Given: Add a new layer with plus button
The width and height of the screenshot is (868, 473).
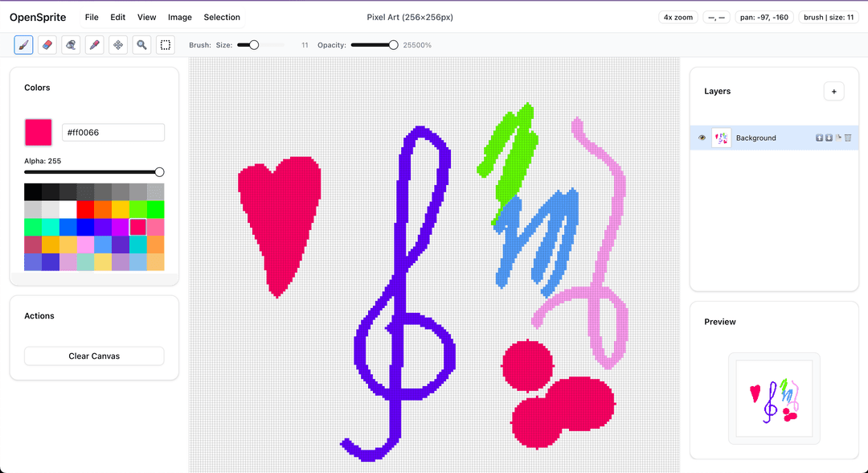Looking at the screenshot, I should (833, 92).
